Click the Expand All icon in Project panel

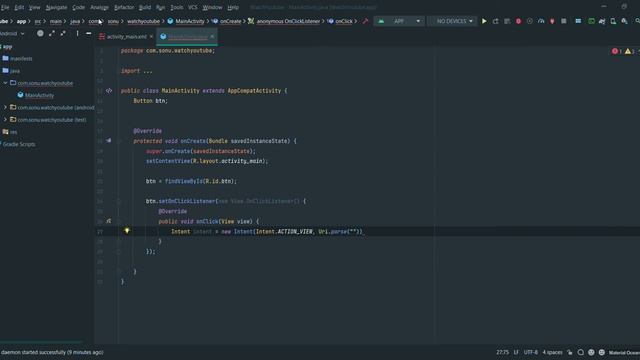pos(52,33)
